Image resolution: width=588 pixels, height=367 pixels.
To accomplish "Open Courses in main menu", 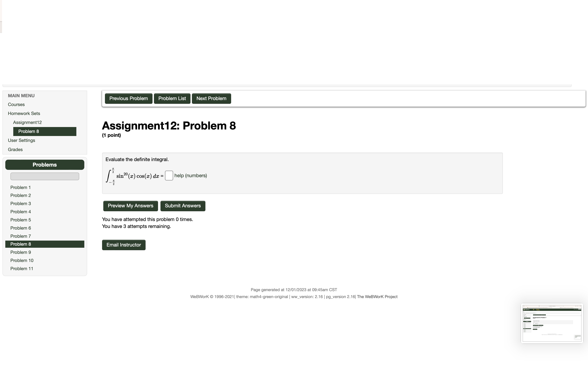I will 16,105.
